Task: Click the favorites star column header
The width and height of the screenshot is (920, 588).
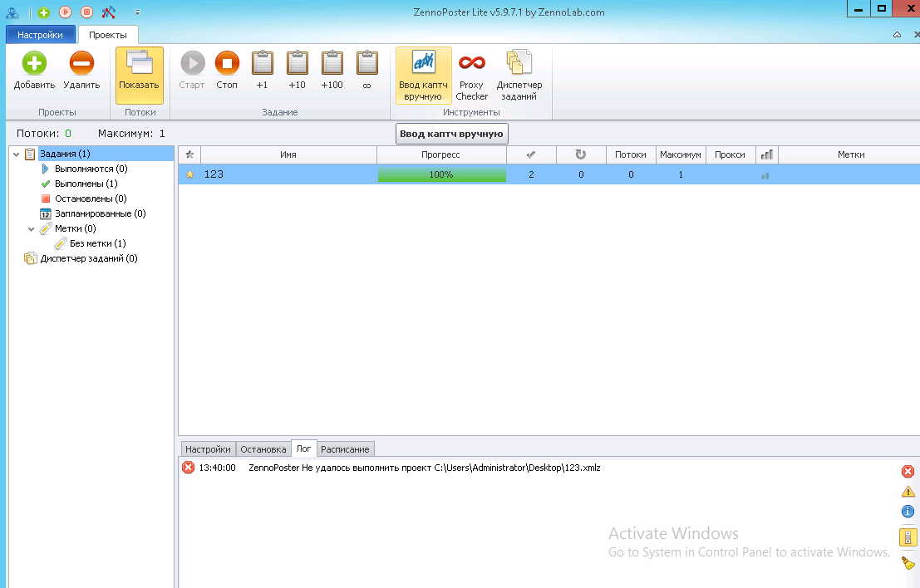Action: tap(189, 154)
